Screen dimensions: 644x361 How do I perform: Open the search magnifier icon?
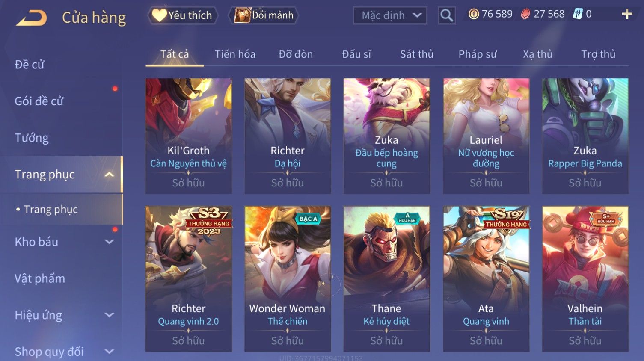446,15
